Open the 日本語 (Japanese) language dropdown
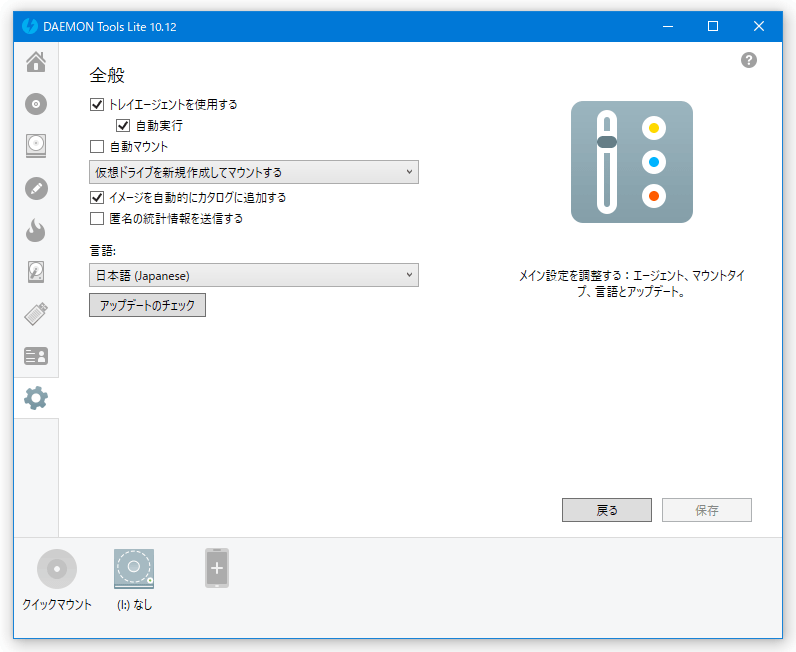The image size is (796, 652). coord(254,275)
